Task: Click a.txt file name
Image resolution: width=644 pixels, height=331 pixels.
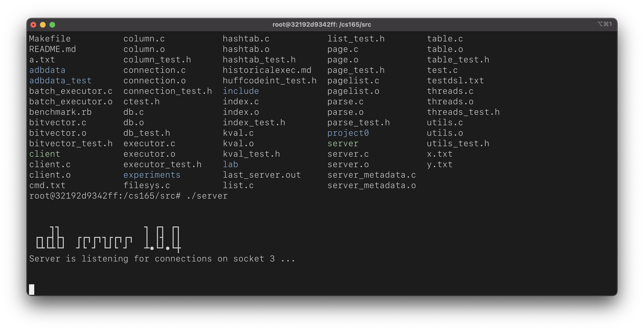Action: [x=42, y=60]
